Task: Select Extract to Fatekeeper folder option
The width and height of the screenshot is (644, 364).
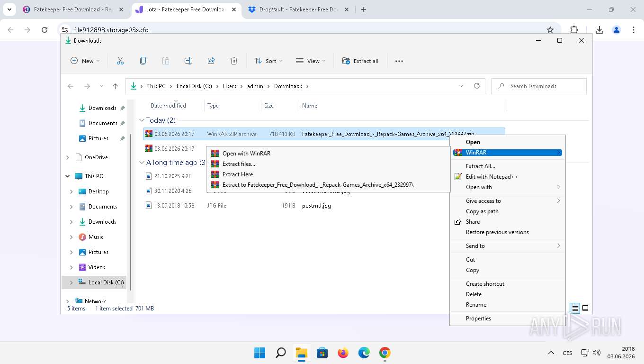Action: (328, 185)
